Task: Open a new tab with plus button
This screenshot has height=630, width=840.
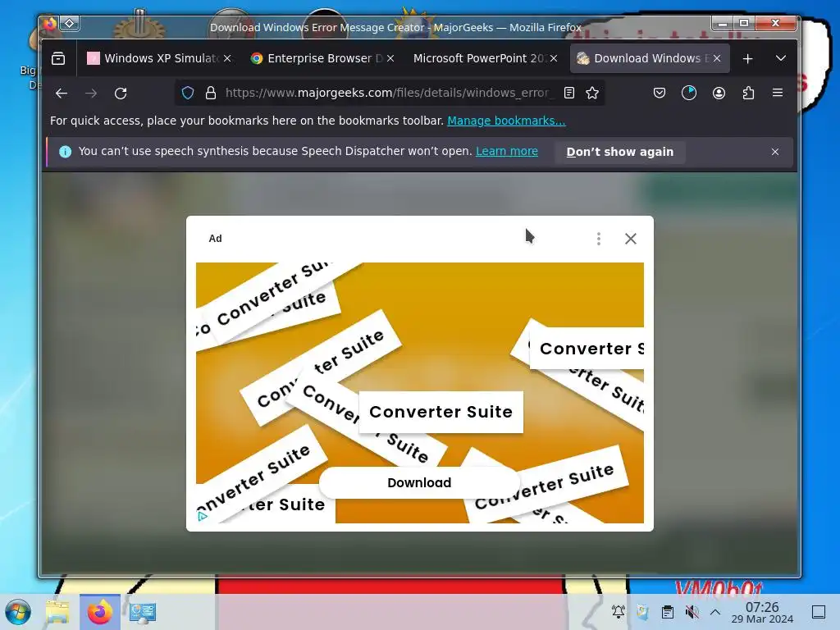Action: pos(748,58)
